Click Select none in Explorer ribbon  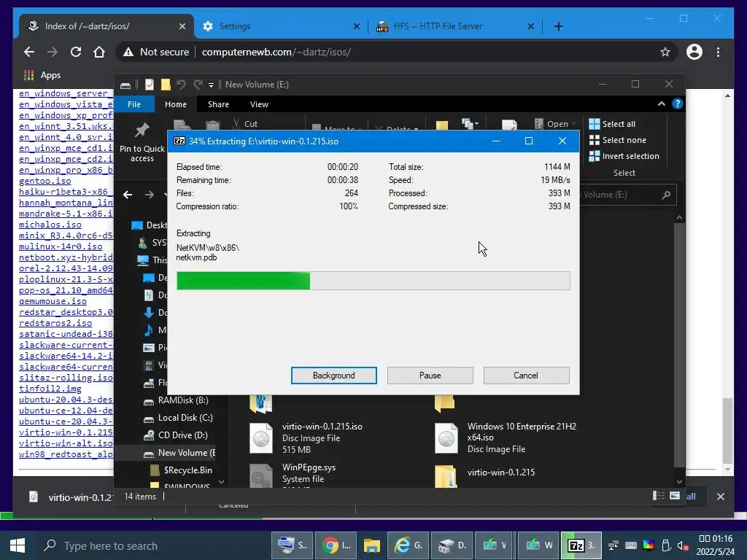[617, 140]
